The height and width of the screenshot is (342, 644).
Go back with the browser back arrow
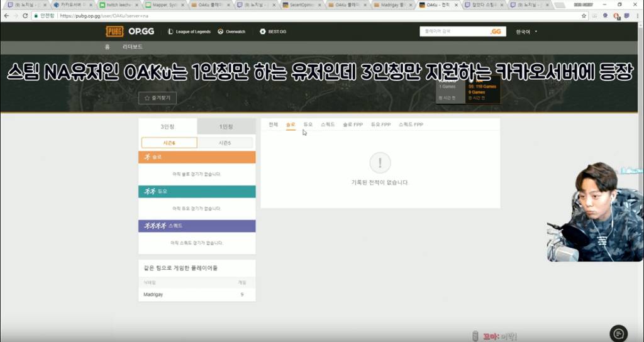click(6, 16)
